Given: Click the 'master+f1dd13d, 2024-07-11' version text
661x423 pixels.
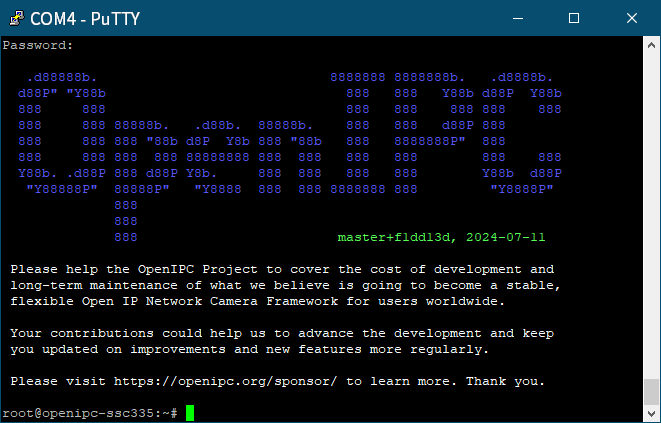Looking at the screenshot, I should 441,237.
